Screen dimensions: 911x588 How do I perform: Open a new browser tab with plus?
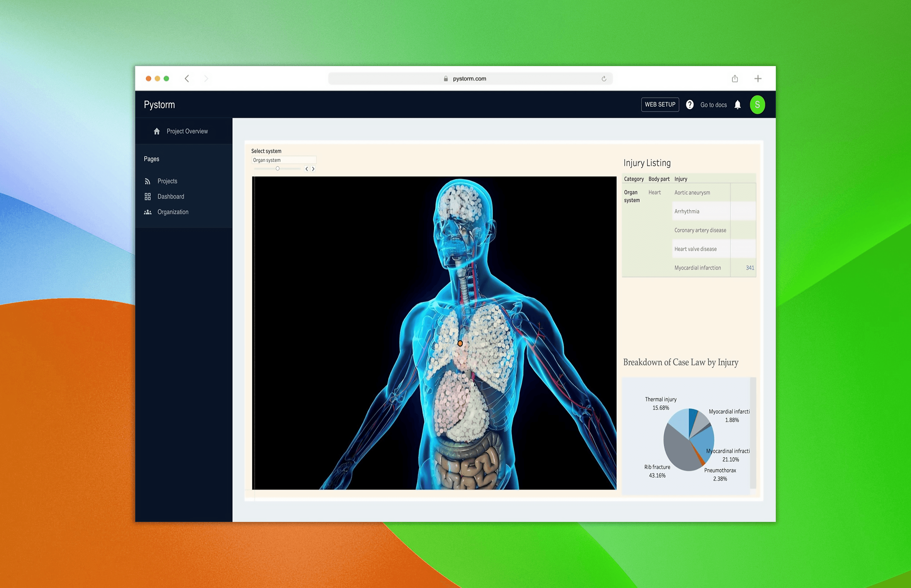point(758,79)
